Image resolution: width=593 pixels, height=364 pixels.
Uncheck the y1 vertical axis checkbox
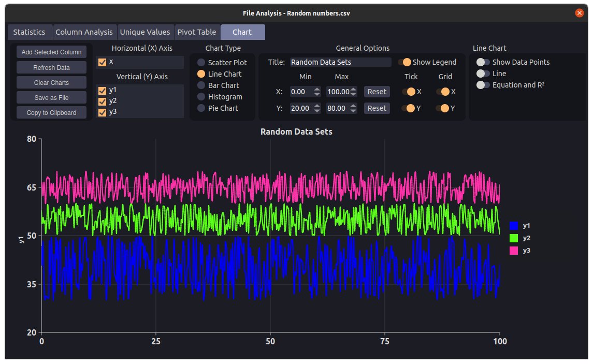[x=102, y=91]
